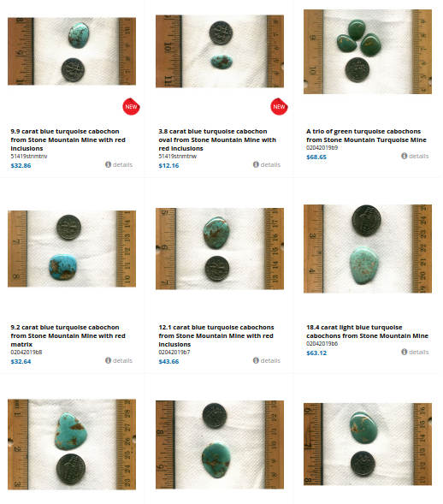Viewport: 443px width, 504px height.
Task: Click the $68.65 price of the green trio
Action: 316,157
